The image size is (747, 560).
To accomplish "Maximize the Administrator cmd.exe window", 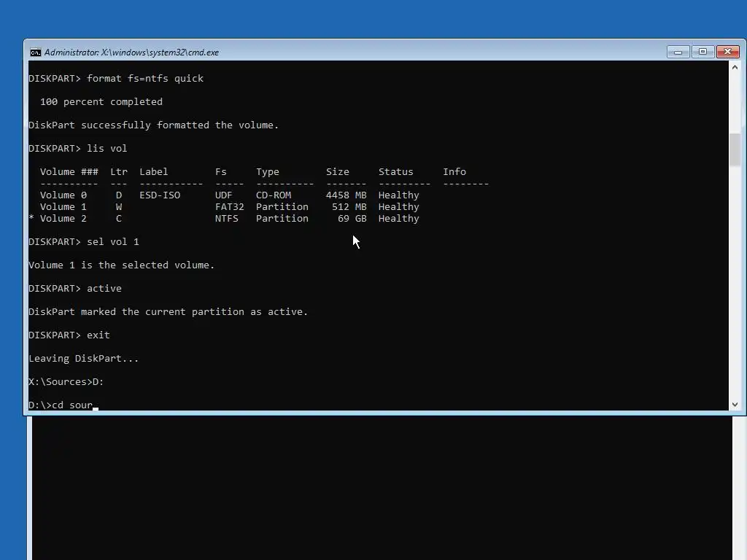I will 703,52.
